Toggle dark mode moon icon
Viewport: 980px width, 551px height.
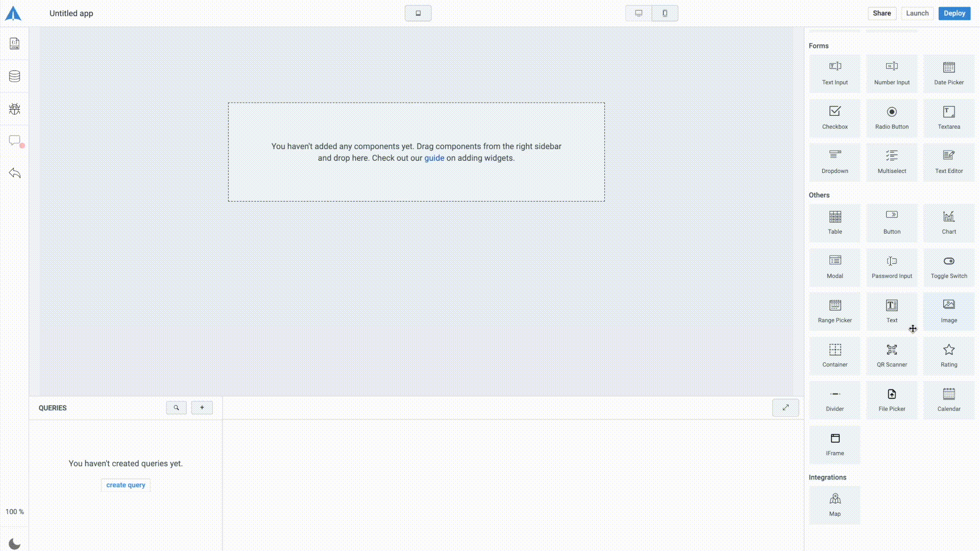click(x=14, y=544)
